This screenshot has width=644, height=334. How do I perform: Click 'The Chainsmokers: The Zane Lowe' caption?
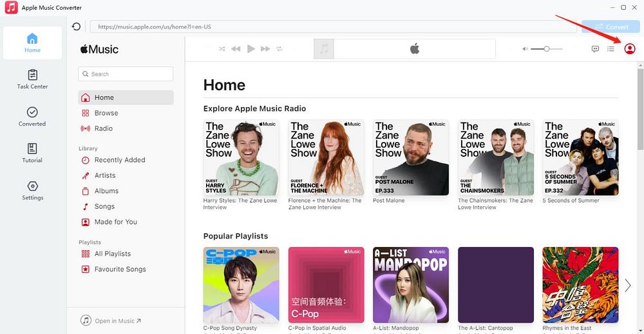[x=495, y=204]
